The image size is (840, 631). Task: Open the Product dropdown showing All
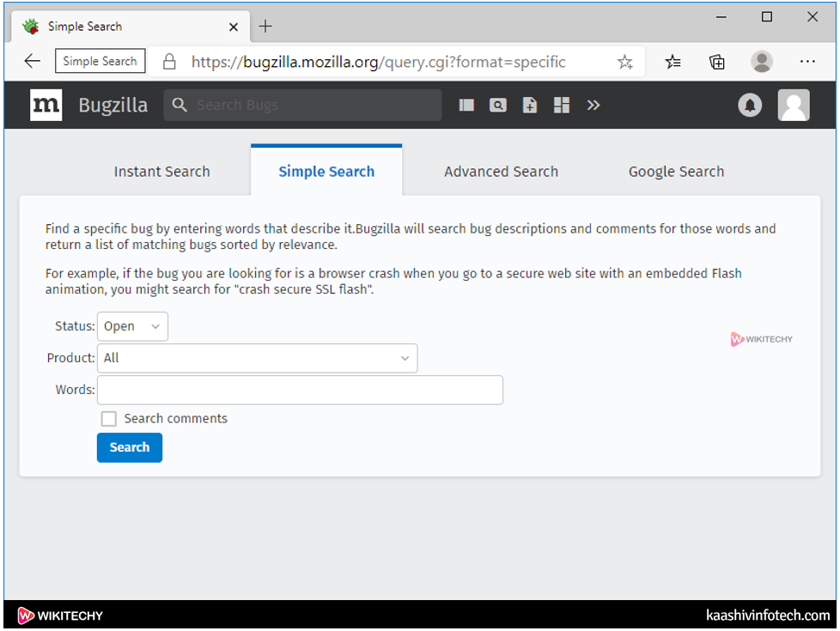pyautogui.click(x=257, y=358)
